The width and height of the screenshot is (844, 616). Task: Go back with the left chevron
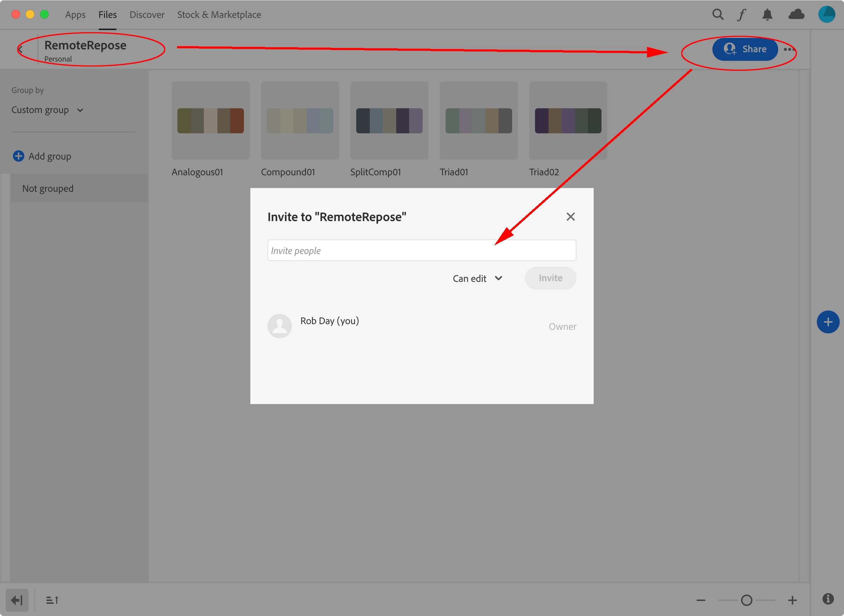click(20, 49)
